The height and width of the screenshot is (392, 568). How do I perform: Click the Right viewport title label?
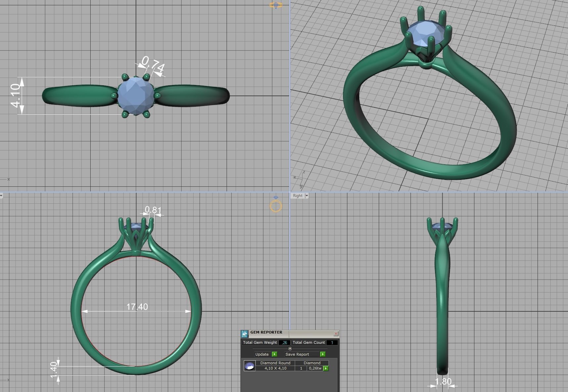[298, 196]
